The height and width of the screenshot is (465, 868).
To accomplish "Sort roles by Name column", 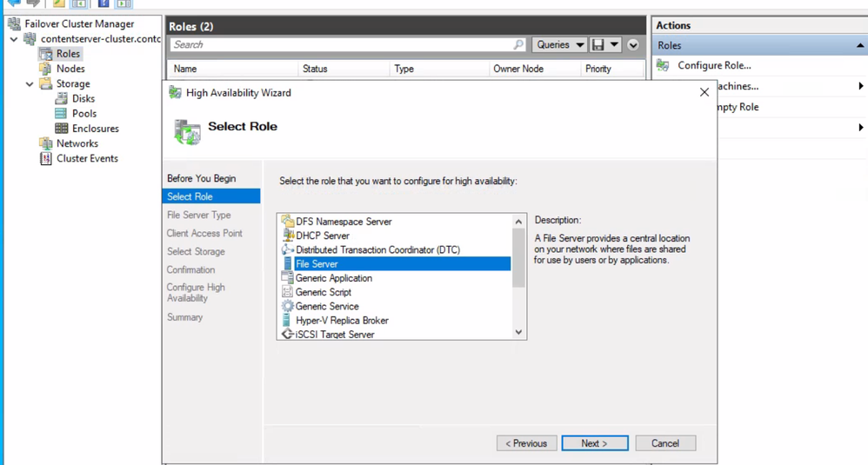I will [232, 69].
